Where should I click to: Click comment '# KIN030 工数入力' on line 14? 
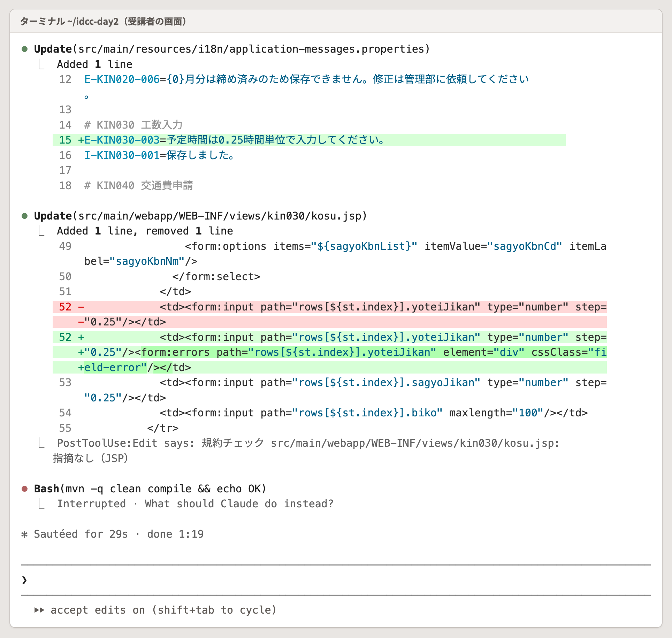[x=133, y=125]
